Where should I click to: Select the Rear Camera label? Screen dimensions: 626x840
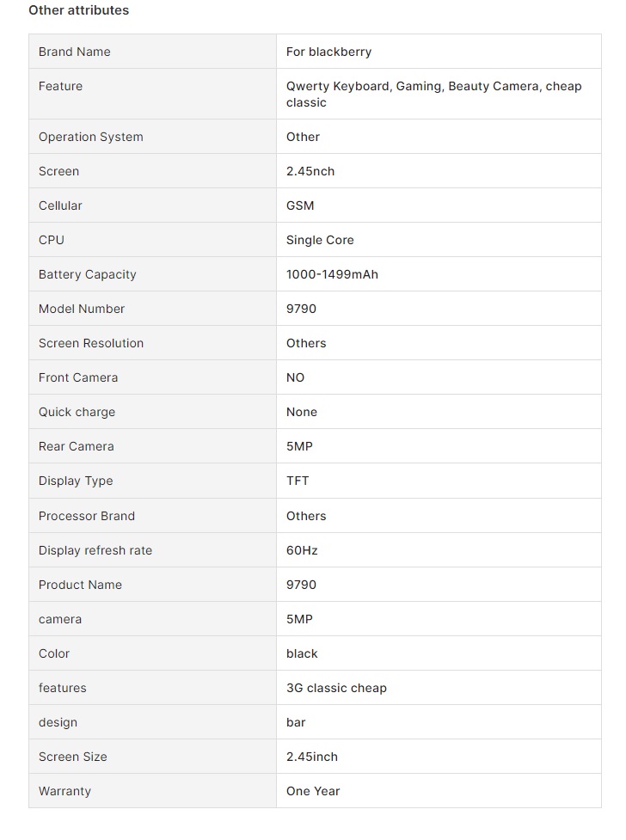77,446
